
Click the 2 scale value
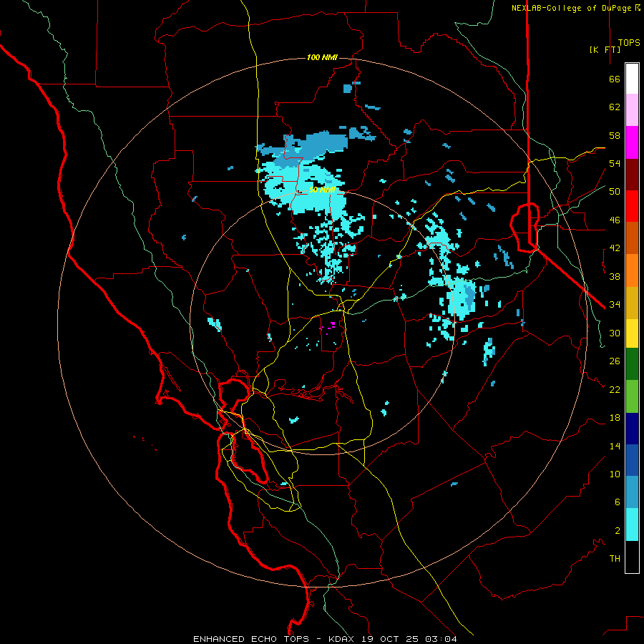[618, 531]
